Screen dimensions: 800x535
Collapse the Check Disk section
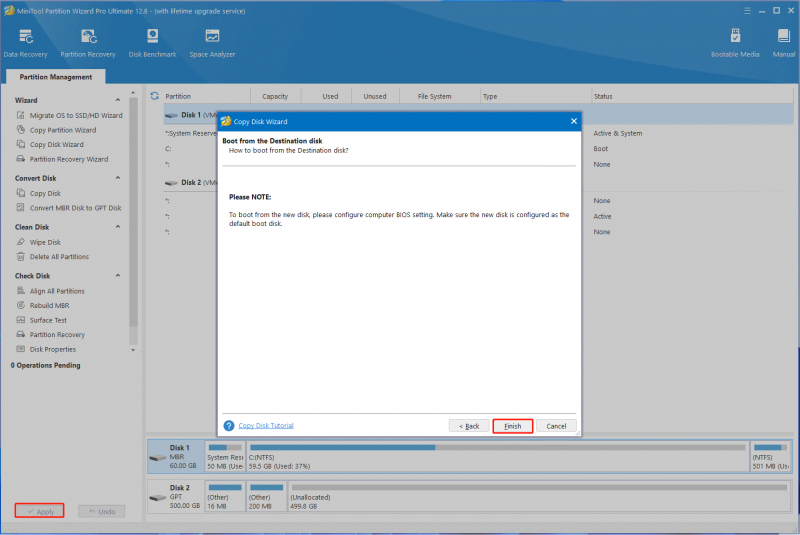(x=118, y=275)
